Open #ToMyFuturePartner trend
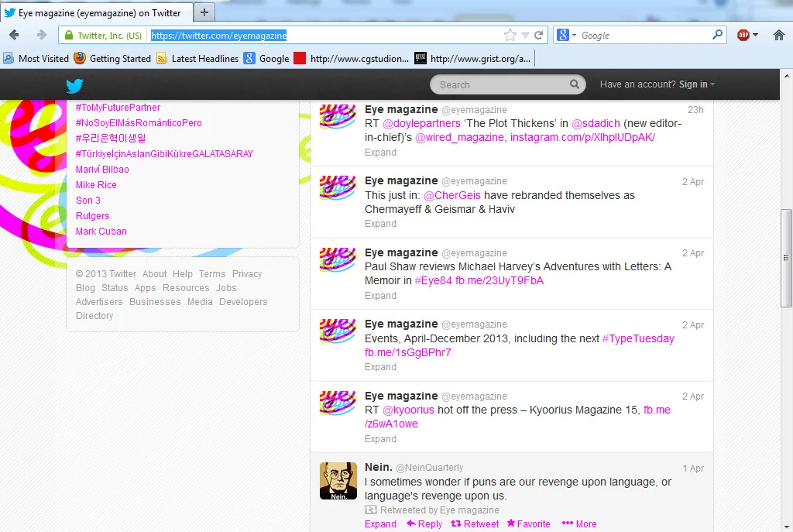 (118, 107)
